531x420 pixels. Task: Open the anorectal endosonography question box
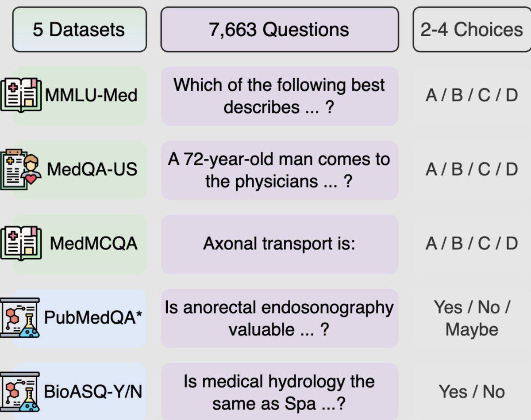pyautogui.click(x=280, y=318)
